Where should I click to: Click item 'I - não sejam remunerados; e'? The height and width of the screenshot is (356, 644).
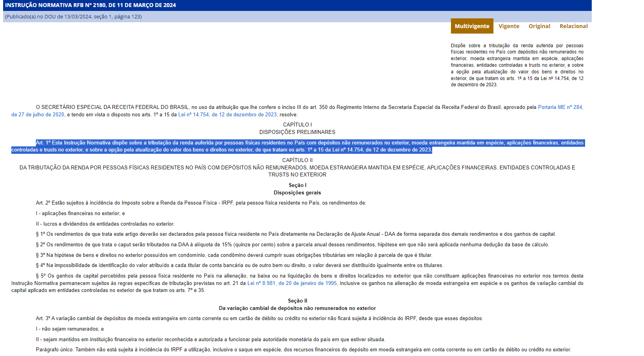click(x=70, y=329)
